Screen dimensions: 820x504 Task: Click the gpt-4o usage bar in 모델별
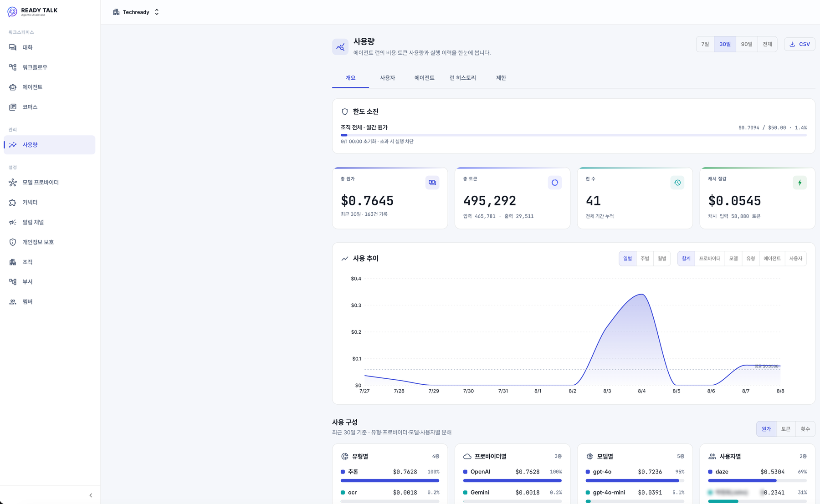tap(635, 480)
